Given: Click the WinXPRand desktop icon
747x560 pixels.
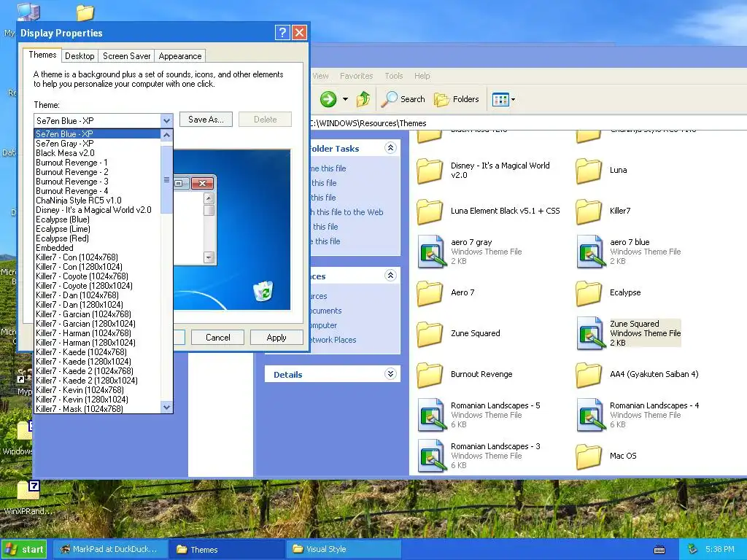Looking at the screenshot, I should [28, 497].
